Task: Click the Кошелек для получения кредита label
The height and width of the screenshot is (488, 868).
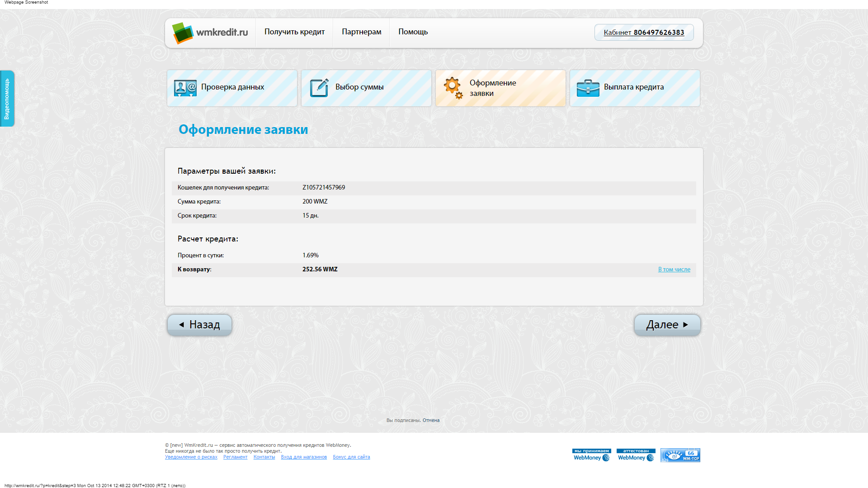Action: (223, 188)
